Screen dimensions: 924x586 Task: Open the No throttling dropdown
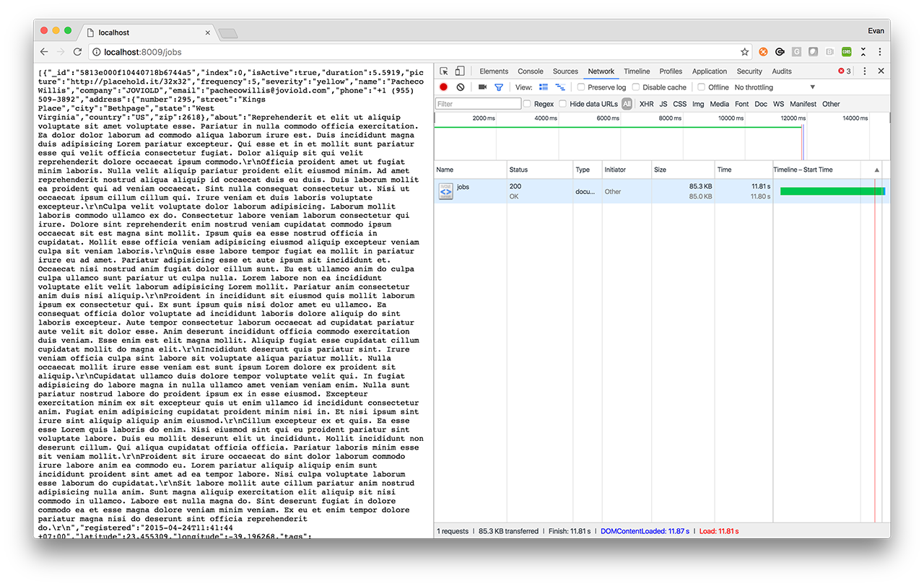pyautogui.click(x=775, y=87)
